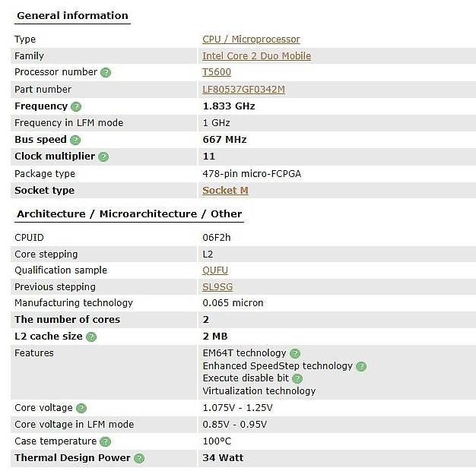Click the Frequency in LFM mode label
The height and width of the screenshot is (471, 476).
pyautogui.click(x=69, y=123)
